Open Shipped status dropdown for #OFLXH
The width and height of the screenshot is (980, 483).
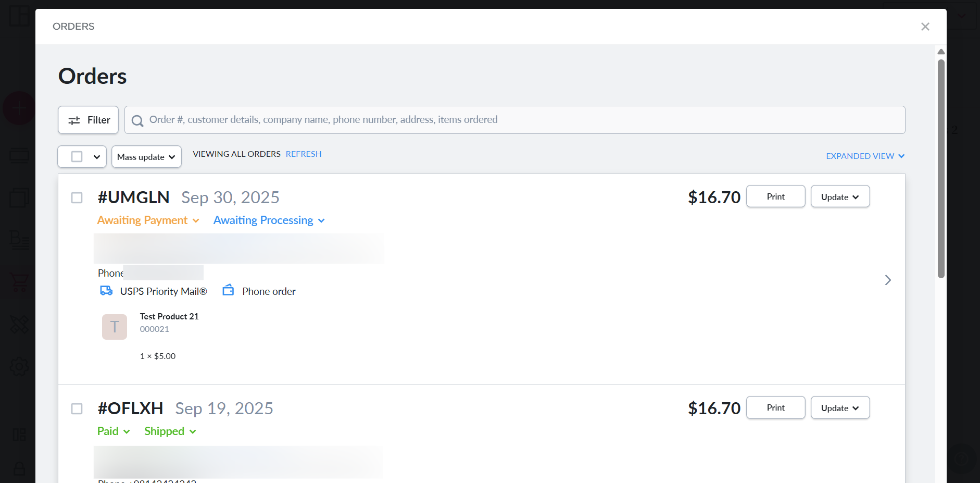(170, 431)
